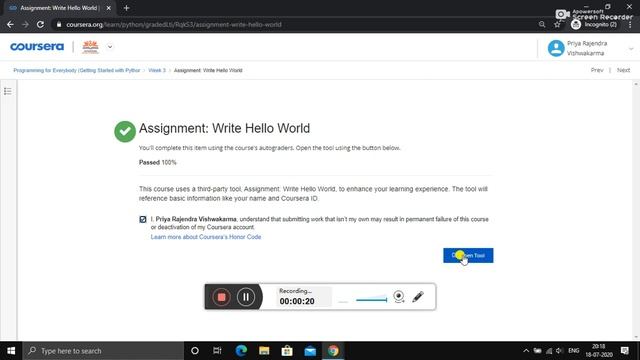Click the 'Passed 100%' text
This screenshot has width=640, height=360.
point(158,162)
